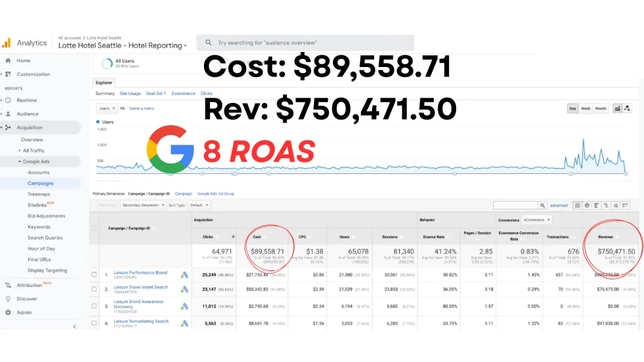Switch to the Ecommerce tab
Image resolution: width=644 pixels, height=362 pixels.
tap(184, 93)
